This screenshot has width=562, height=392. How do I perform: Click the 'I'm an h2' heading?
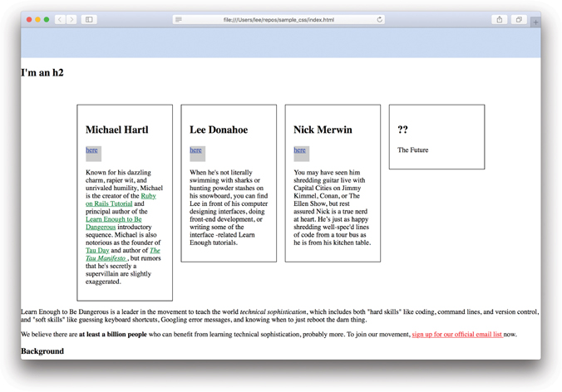pyautogui.click(x=42, y=73)
